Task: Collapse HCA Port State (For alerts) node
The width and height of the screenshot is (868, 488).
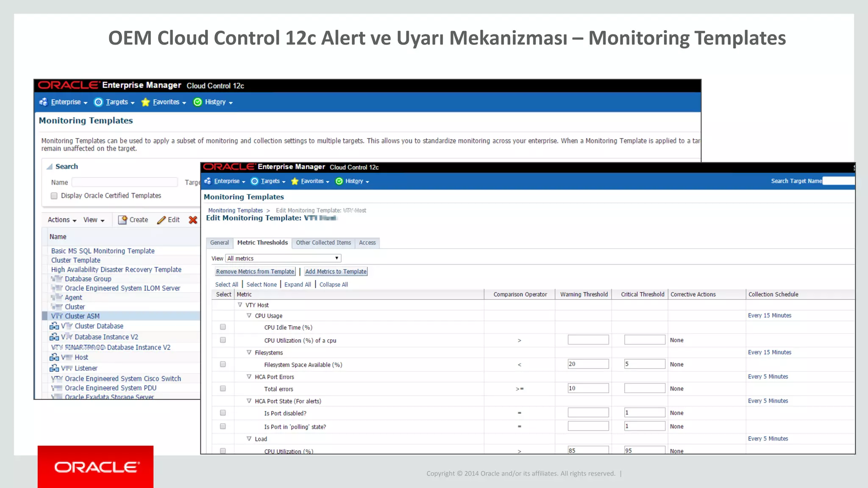Action: (x=249, y=401)
